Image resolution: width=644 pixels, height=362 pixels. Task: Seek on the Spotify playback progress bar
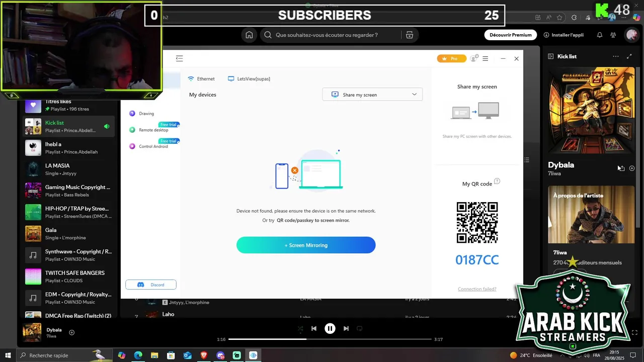[x=330, y=339]
